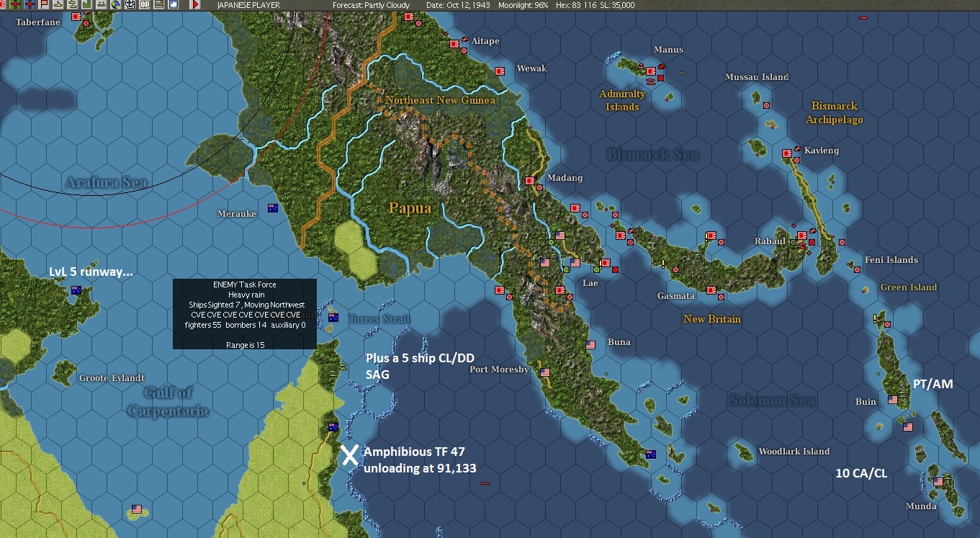Select the Japanese base flag at Wewak

pos(498,71)
